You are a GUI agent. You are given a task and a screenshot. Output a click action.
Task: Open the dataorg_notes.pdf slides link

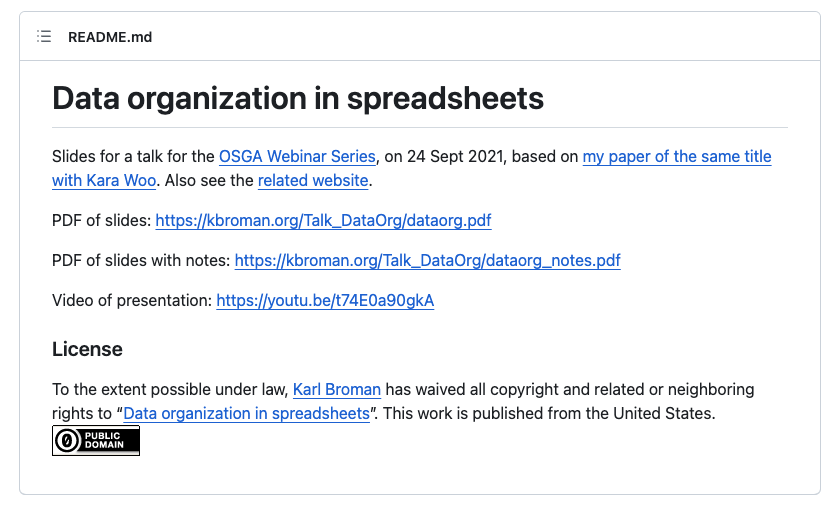[427, 261]
